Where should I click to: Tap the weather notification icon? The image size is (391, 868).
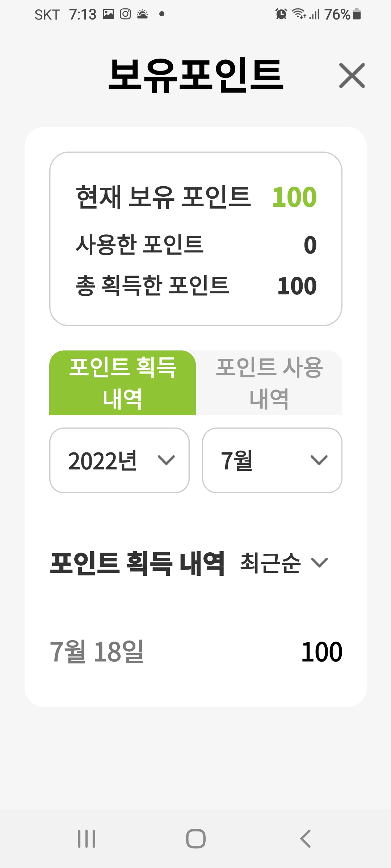[143, 14]
